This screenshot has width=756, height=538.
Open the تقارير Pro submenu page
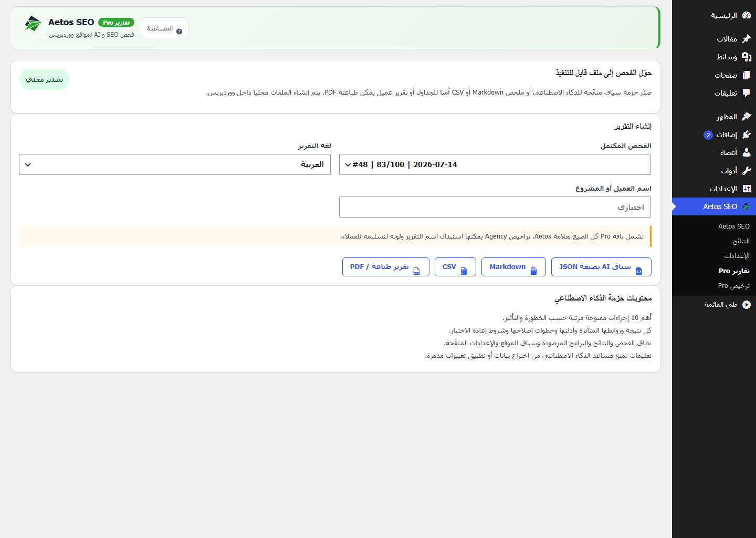pos(734,271)
